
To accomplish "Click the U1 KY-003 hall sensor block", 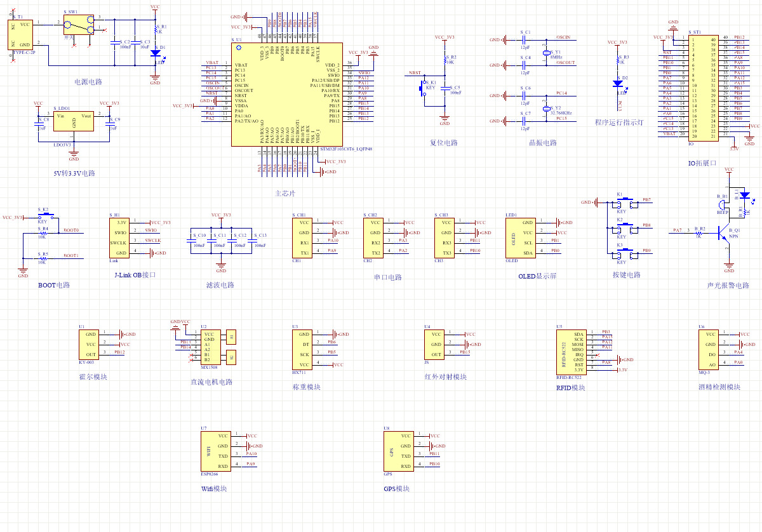I will coord(88,344).
